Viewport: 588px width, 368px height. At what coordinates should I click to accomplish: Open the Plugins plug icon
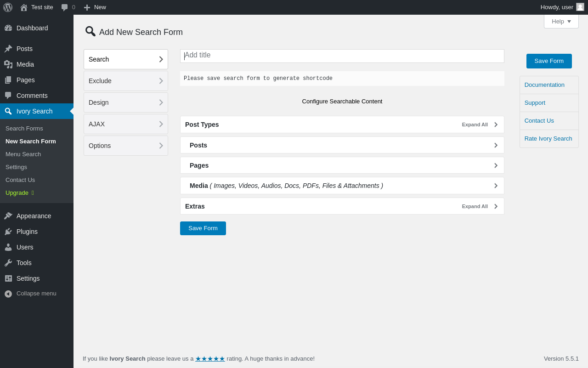pyautogui.click(x=8, y=232)
